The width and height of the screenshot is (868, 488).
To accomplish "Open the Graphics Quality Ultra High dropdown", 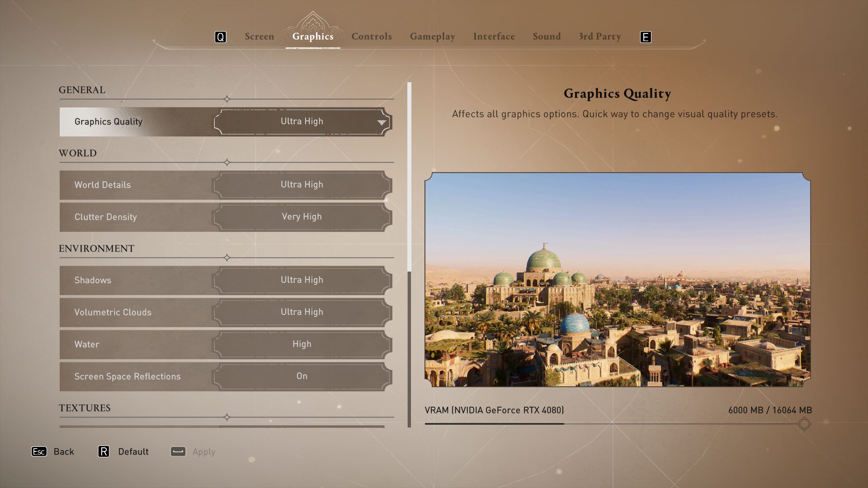I will pyautogui.click(x=302, y=122).
